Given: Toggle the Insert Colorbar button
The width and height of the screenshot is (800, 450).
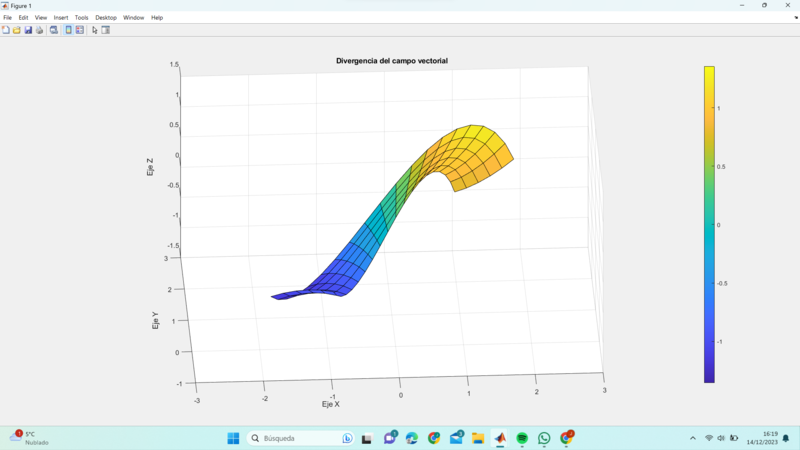Looking at the screenshot, I should 68,30.
